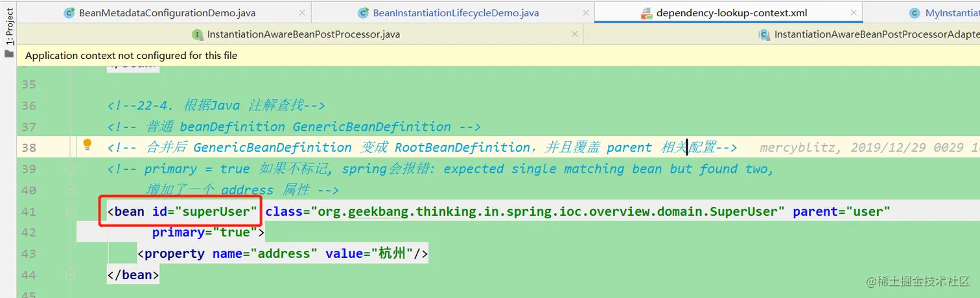
Task: Click line number 37 in gutter
Action: 29,127
